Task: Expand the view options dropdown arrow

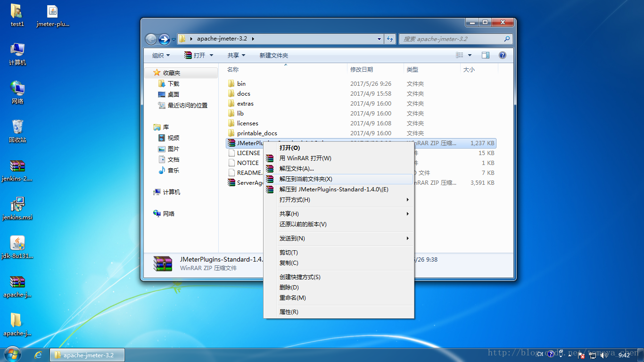Action: click(470, 55)
